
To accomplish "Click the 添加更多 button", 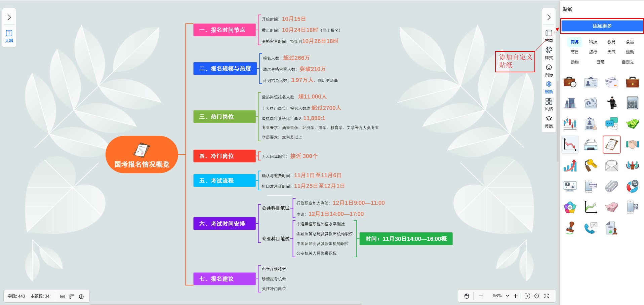I will (602, 26).
